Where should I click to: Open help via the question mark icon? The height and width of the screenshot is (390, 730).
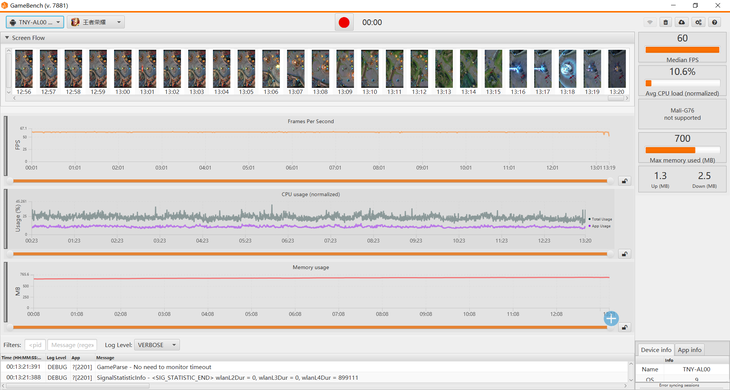[x=715, y=22]
